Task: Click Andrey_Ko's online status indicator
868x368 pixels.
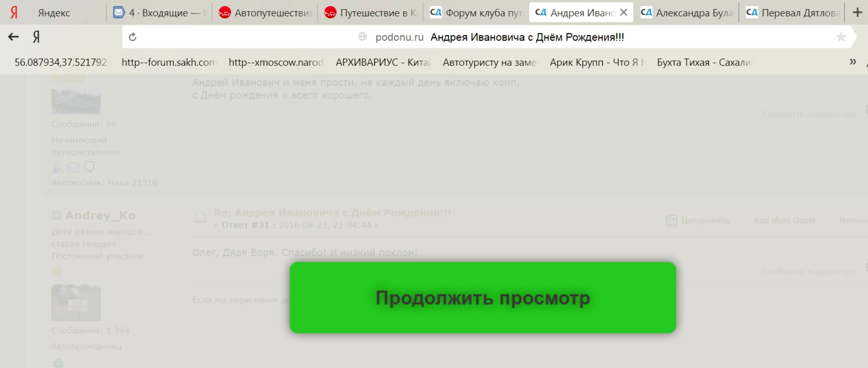Action: (56, 215)
